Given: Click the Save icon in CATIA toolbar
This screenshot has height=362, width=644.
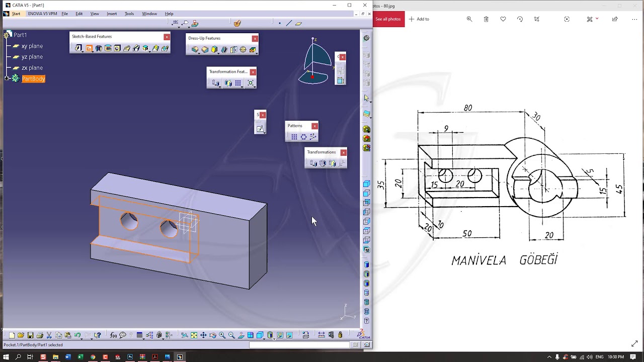Looking at the screenshot, I should (x=30, y=335).
